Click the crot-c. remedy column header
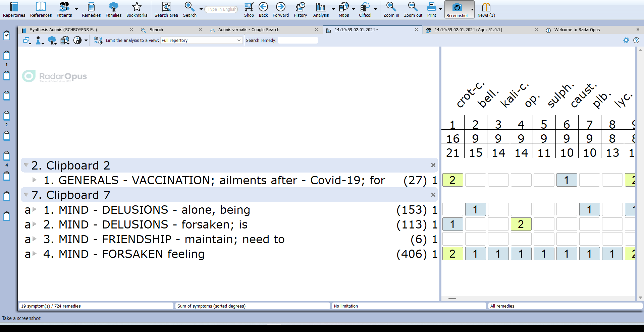Screen dimensions: 644x332 click(469, 95)
